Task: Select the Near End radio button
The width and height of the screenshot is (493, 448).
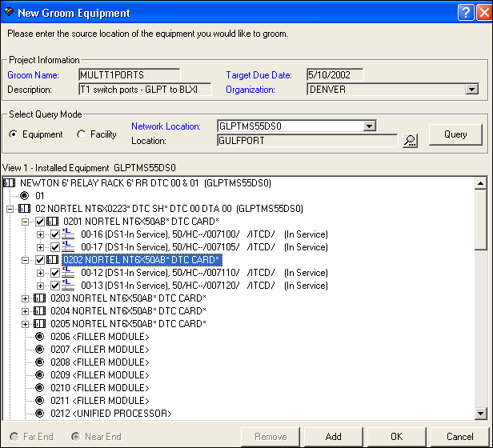Action: tap(75, 437)
